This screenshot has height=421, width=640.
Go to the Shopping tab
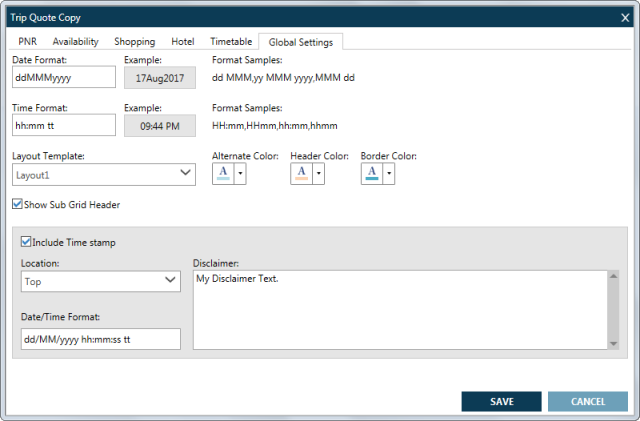[134, 42]
